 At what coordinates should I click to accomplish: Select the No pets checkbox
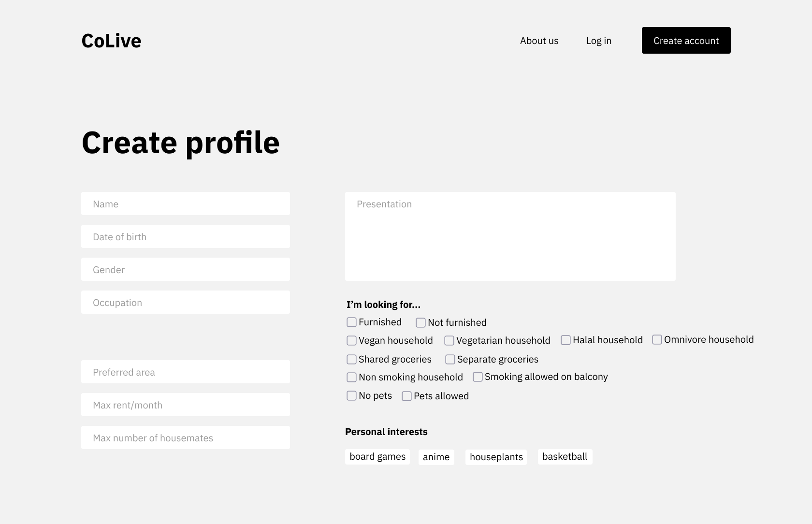(351, 395)
